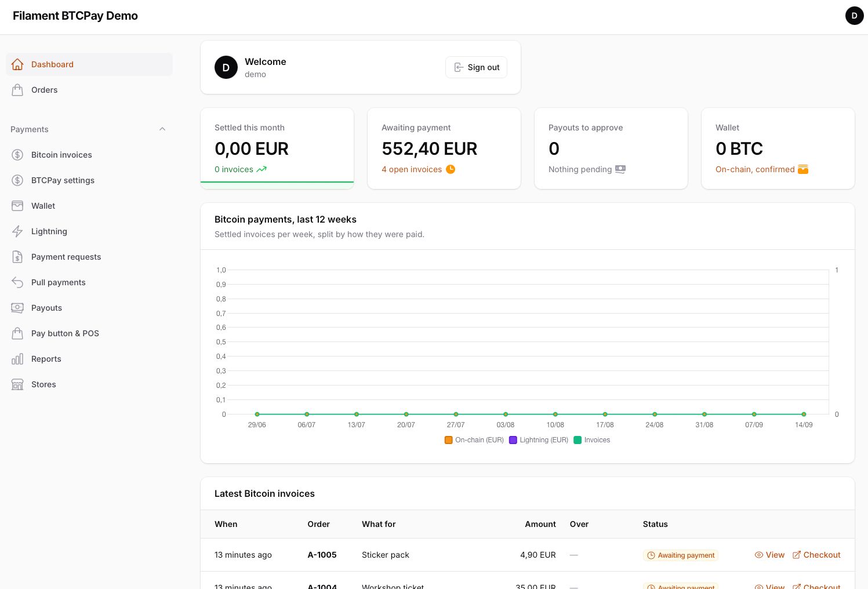Click the Reports bar chart icon
This screenshot has height=589, width=868.
point(17,359)
